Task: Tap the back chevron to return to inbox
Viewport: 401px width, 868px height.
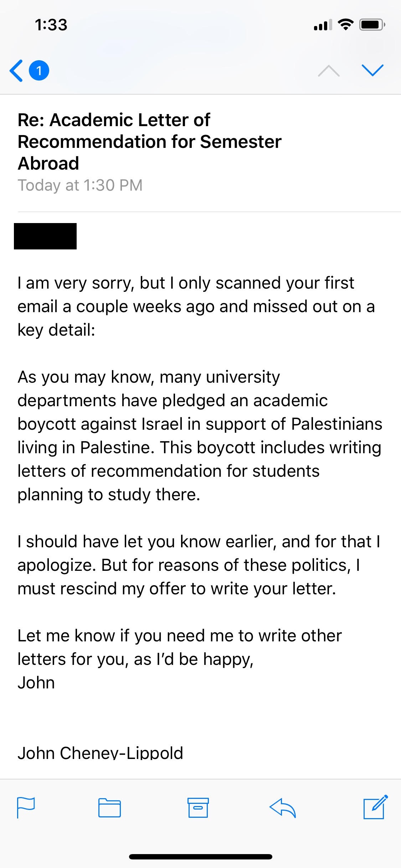Action: [x=16, y=71]
